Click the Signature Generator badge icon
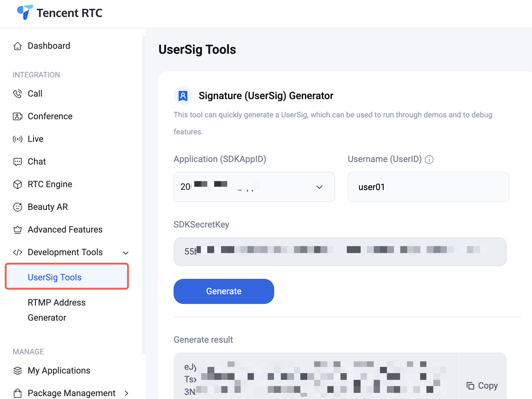This screenshot has height=399, width=532. point(183,96)
